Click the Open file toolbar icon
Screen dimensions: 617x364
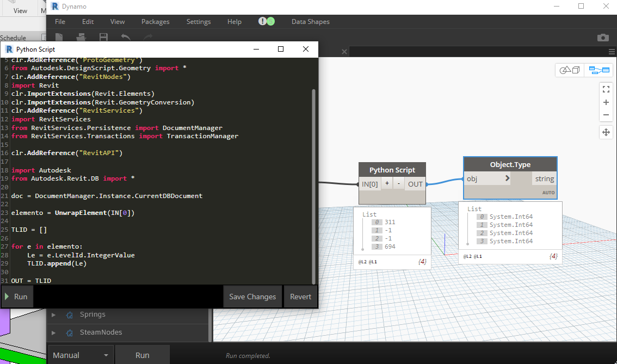click(81, 37)
